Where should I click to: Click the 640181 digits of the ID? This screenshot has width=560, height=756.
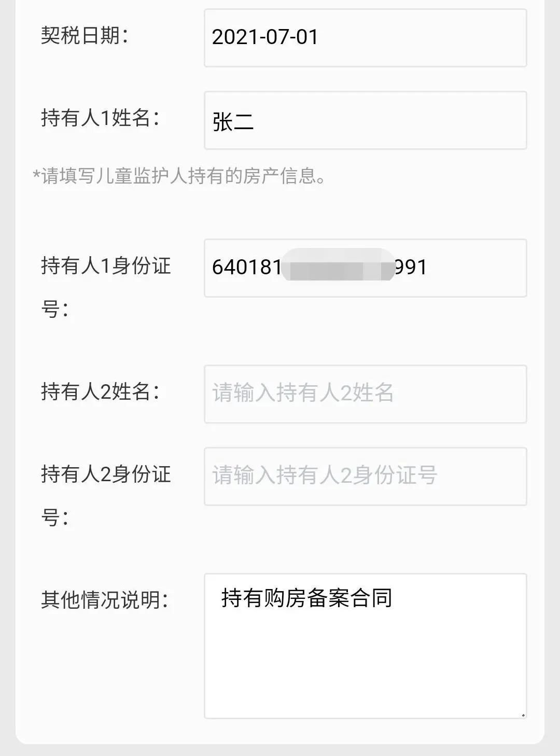click(x=246, y=268)
